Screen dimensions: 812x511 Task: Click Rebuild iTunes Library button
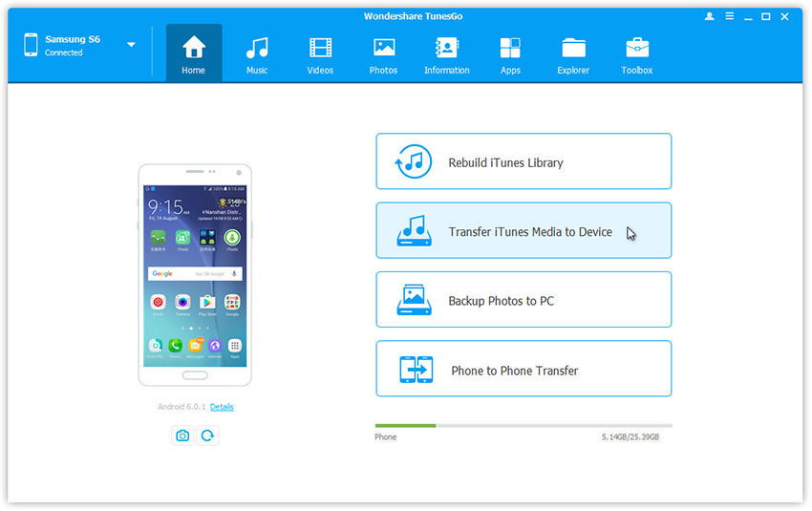(524, 161)
